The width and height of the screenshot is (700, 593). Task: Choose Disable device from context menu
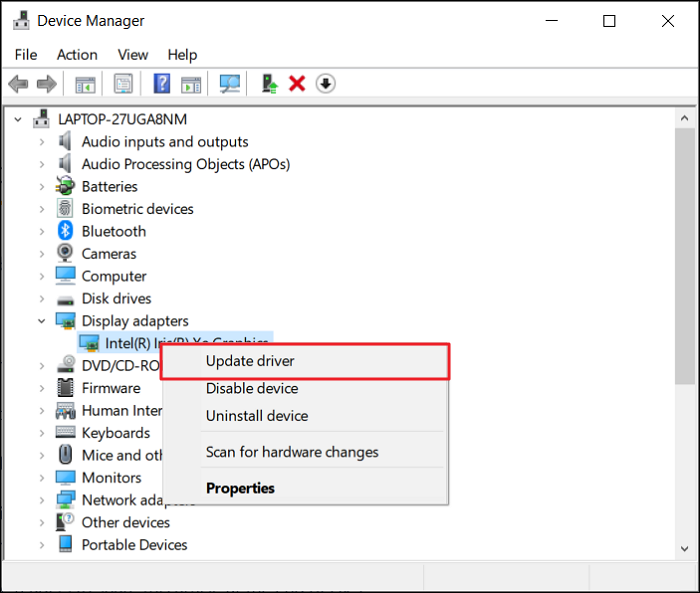[x=305, y=388]
